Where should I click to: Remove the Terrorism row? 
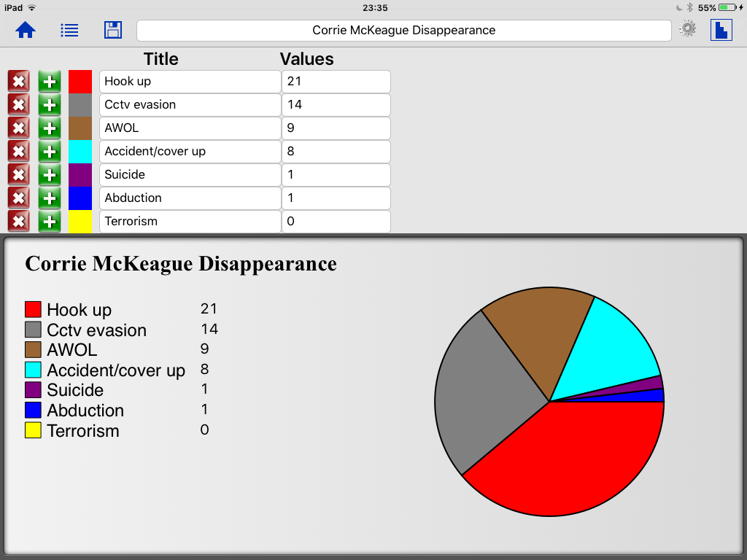point(19,222)
